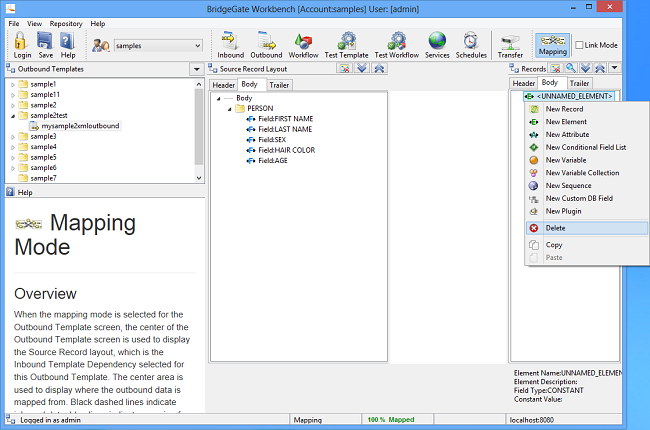Open the Repository menu
The image size is (650, 430).
[66, 24]
